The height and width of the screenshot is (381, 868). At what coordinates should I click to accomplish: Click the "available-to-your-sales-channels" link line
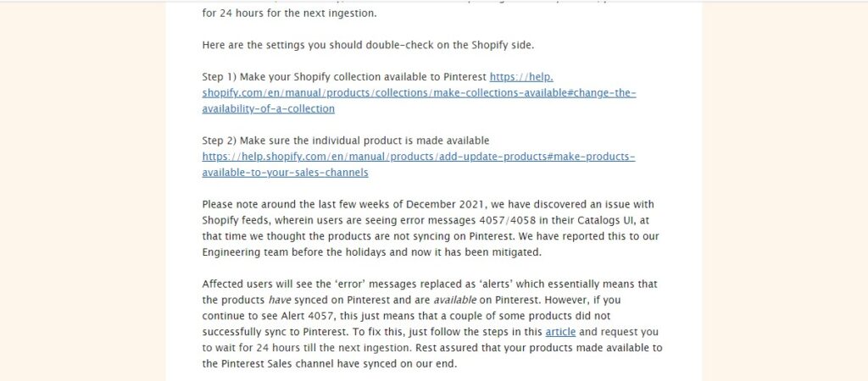285,173
